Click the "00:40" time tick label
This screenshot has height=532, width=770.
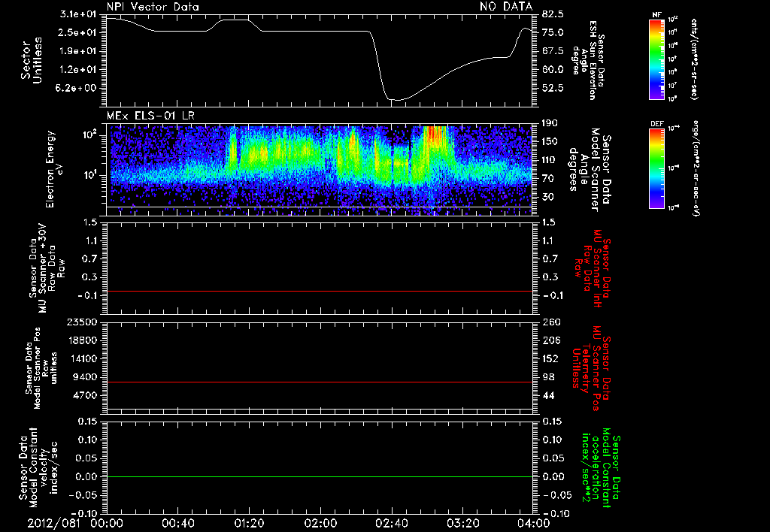(177, 523)
